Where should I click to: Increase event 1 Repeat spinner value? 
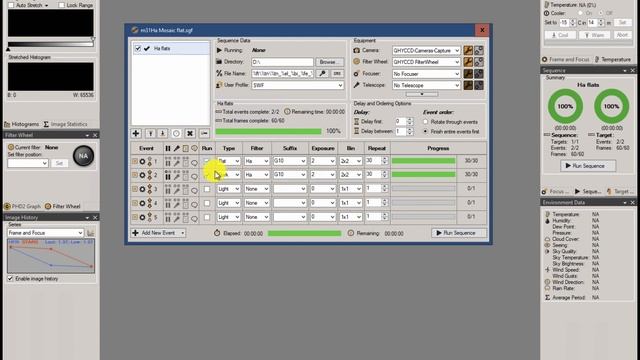click(384, 160)
